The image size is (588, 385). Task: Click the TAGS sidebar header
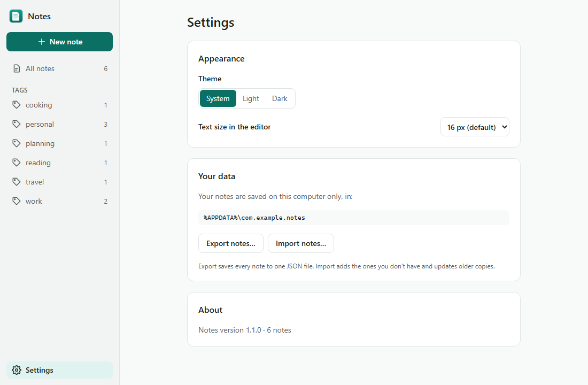[19, 90]
